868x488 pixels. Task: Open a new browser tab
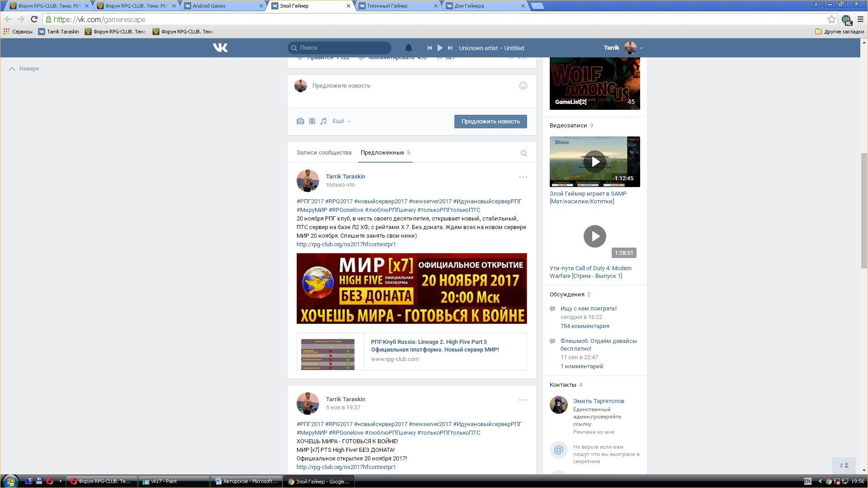(537, 6)
